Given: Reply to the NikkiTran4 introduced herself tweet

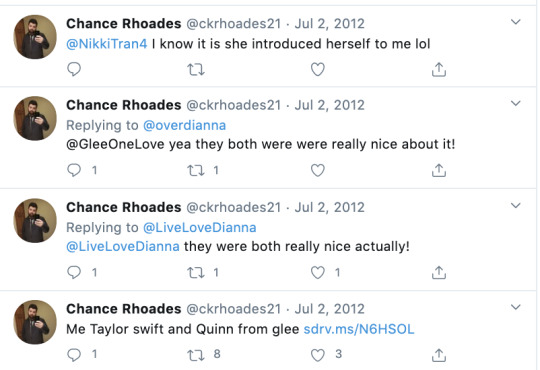Looking at the screenshot, I should [74, 69].
